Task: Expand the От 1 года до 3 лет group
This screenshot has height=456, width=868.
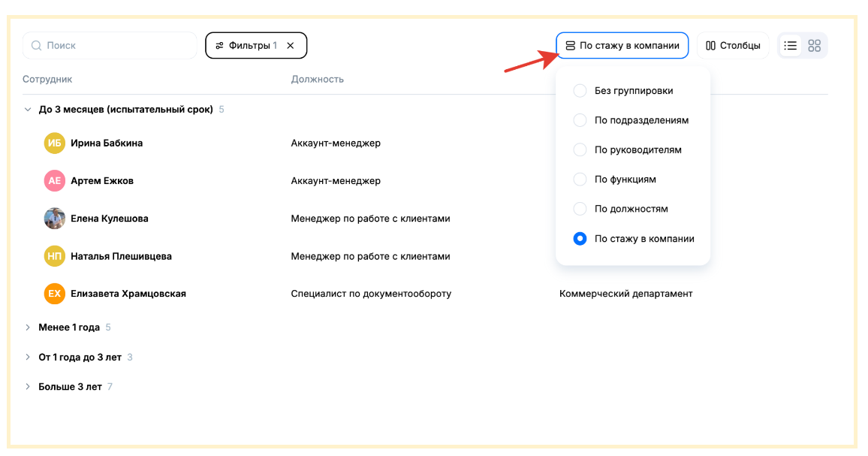Action: [28, 358]
